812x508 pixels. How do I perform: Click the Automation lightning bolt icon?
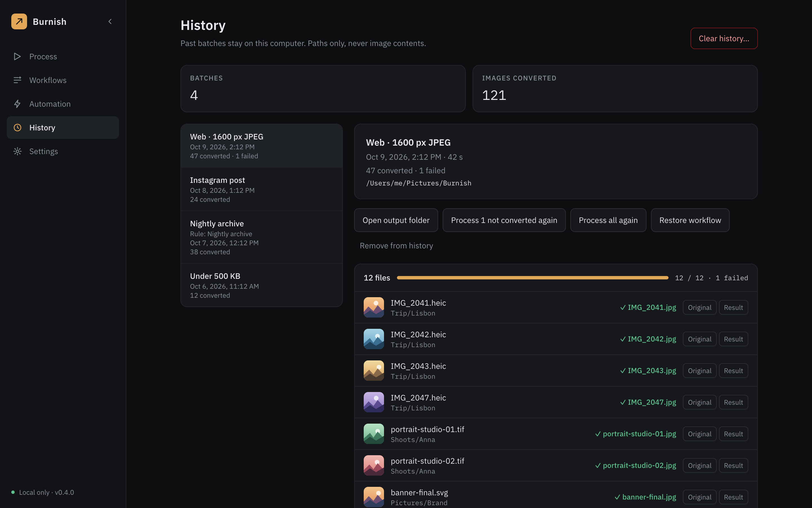pyautogui.click(x=17, y=104)
